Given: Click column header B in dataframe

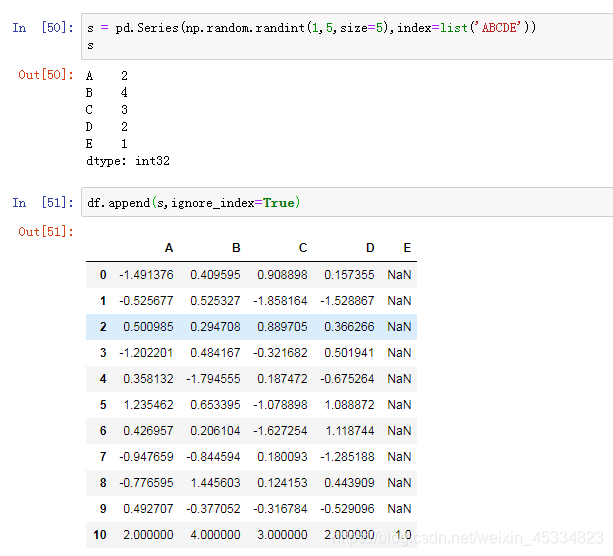Looking at the screenshot, I should (236, 248).
